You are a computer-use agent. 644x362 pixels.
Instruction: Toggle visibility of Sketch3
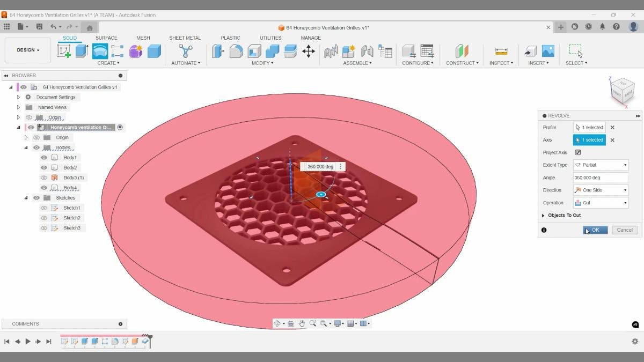pos(44,228)
